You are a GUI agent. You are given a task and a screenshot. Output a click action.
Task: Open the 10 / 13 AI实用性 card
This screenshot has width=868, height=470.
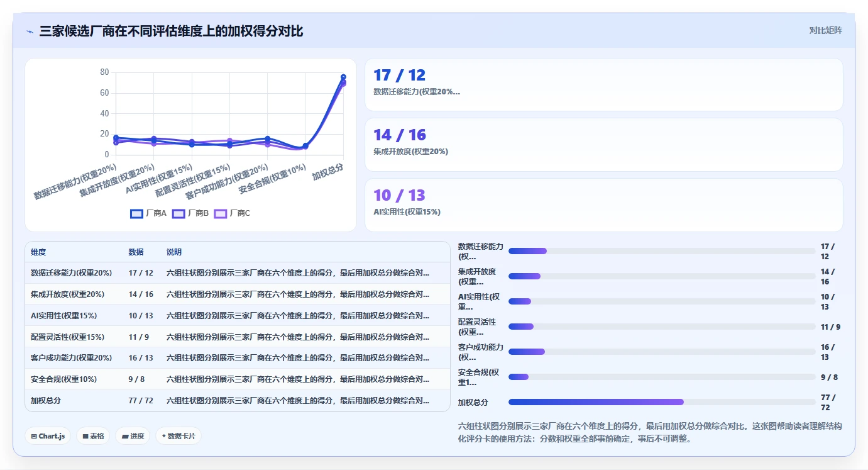[603, 205]
